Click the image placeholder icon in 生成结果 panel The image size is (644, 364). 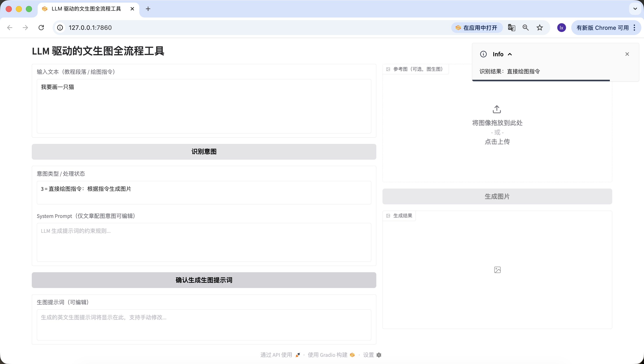point(497,270)
